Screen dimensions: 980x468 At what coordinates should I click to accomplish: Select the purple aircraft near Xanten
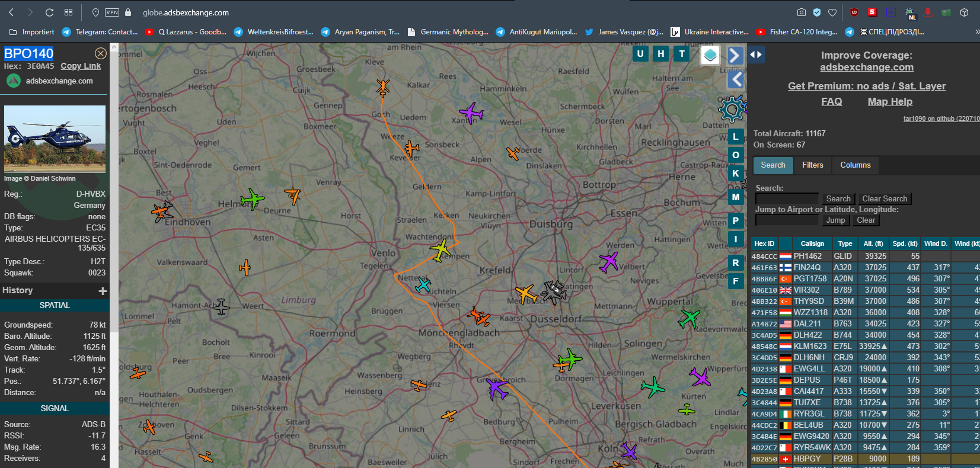click(x=471, y=113)
